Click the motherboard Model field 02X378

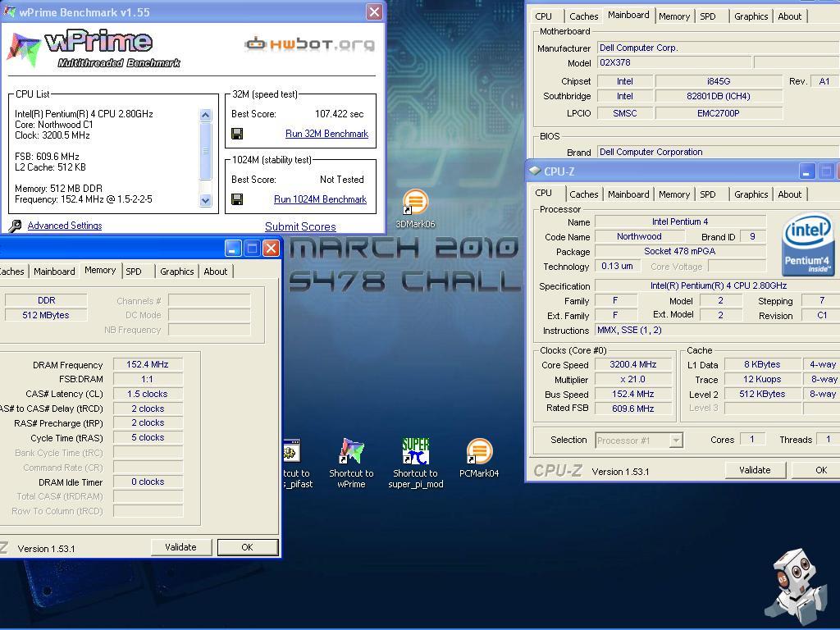click(x=673, y=62)
